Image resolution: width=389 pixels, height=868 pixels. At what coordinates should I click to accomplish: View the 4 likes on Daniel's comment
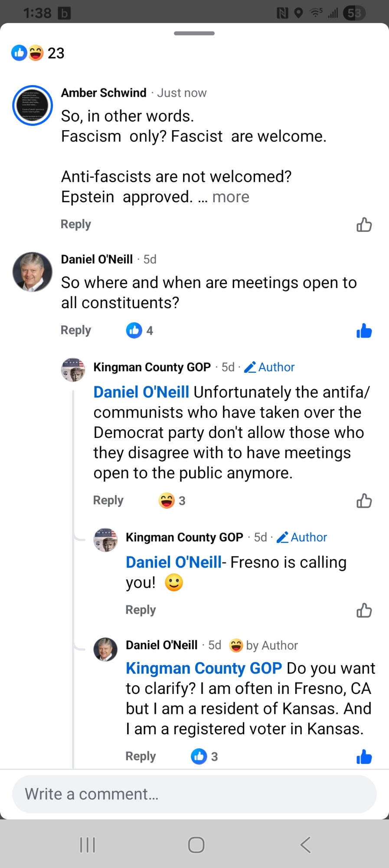[140, 331]
